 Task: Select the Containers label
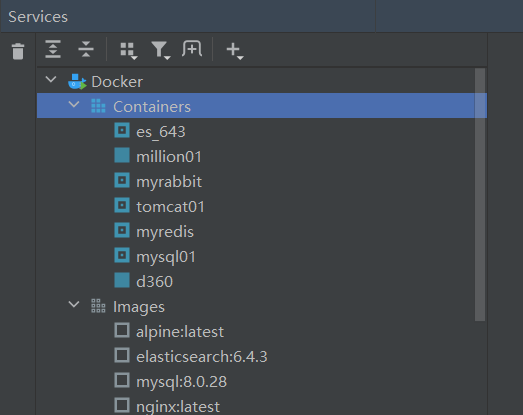[152, 107]
